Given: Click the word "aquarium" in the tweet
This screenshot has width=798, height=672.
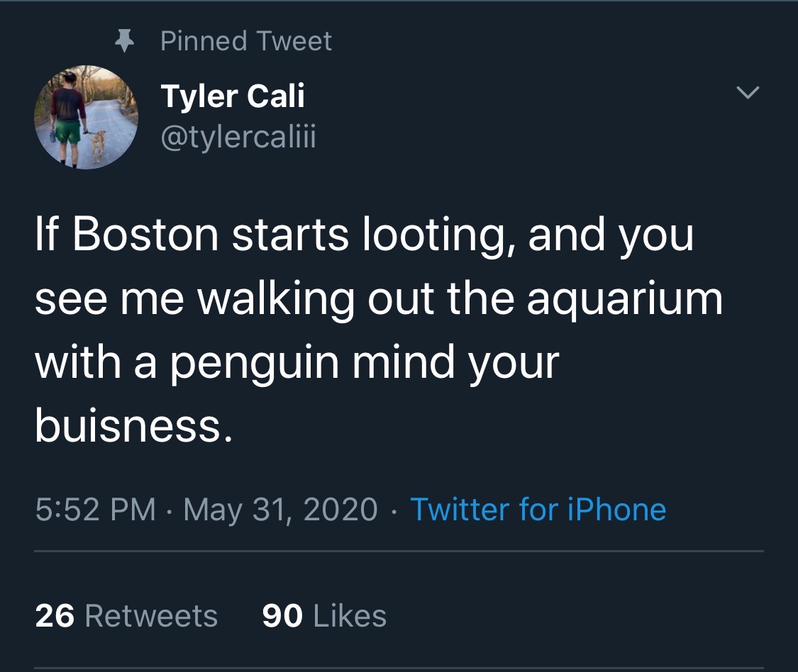Looking at the screenshot, I should (x=624, y=300).
